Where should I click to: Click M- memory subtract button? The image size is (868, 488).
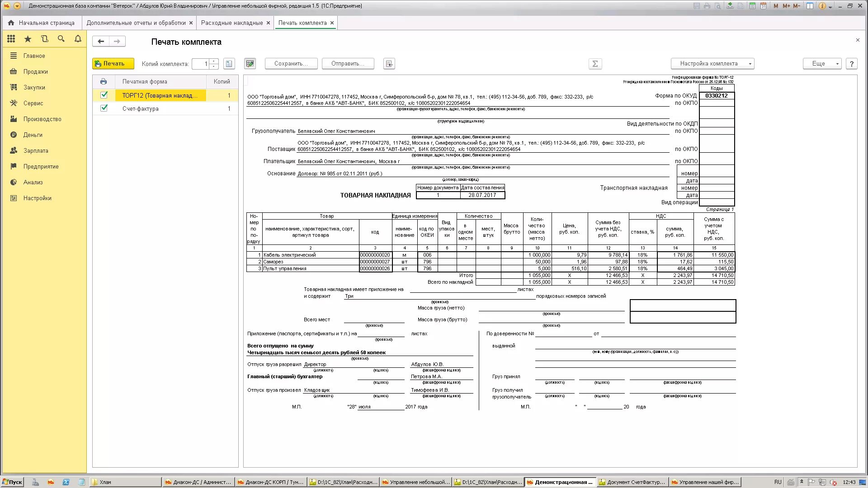click(797, 6)
